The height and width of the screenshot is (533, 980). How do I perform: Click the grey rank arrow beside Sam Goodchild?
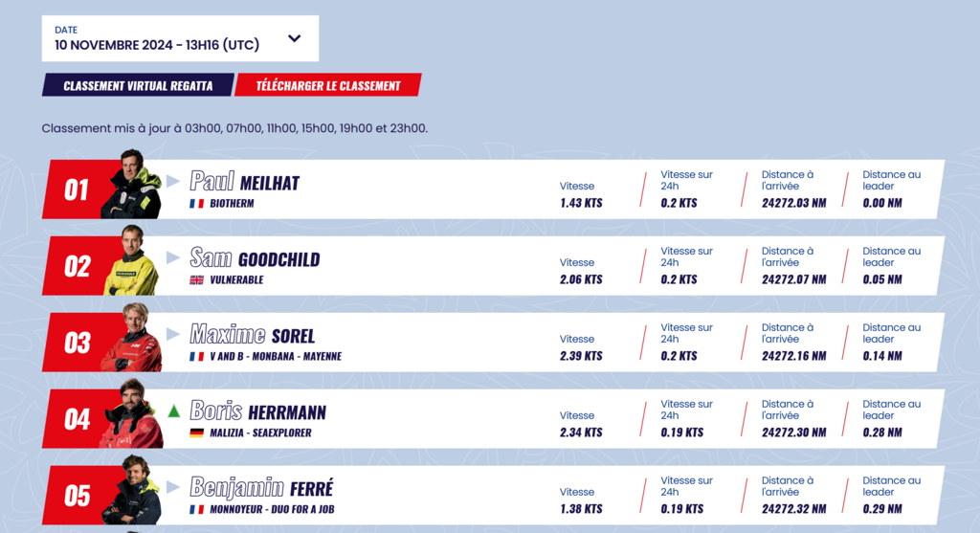coord(173,258)
